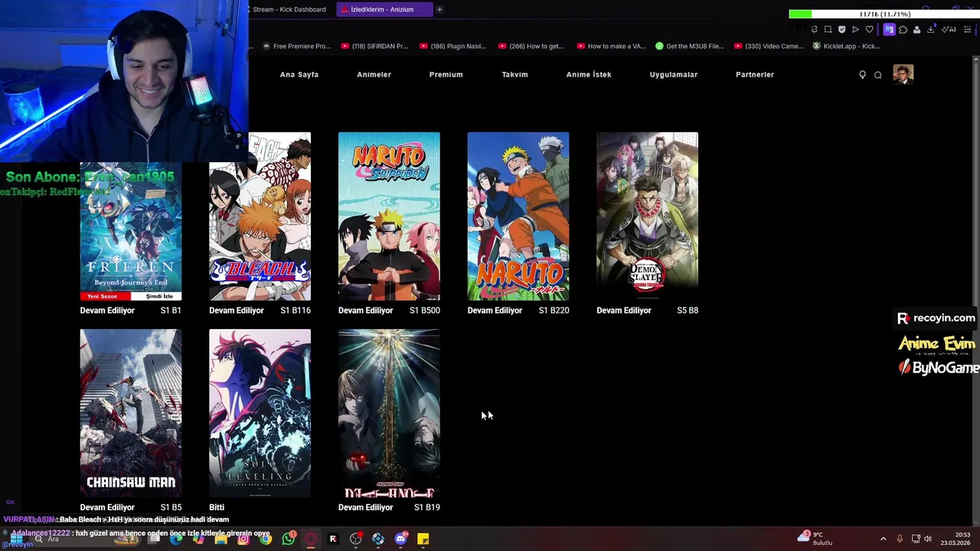
Task: Open Discord from taskbar
Action: point(400,539)
